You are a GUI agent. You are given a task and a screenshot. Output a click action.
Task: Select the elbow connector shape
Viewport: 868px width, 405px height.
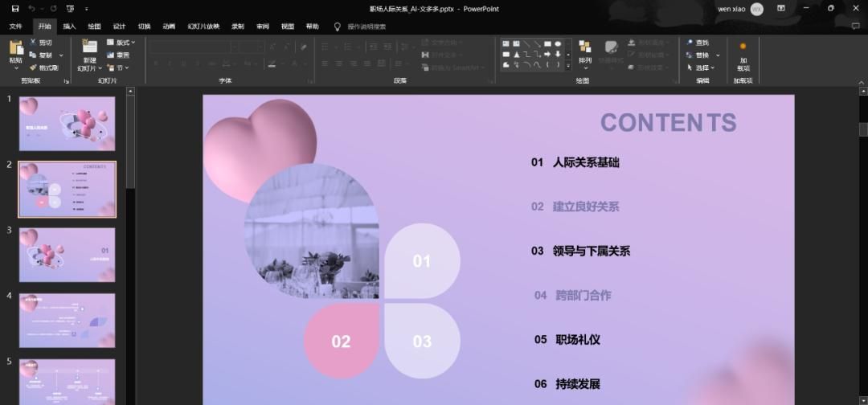(x=526, y=54)
